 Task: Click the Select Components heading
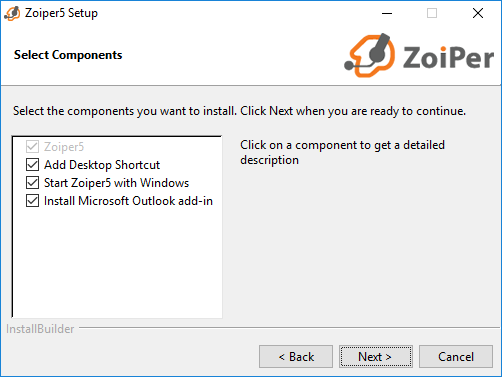click(x=68, y=55)
